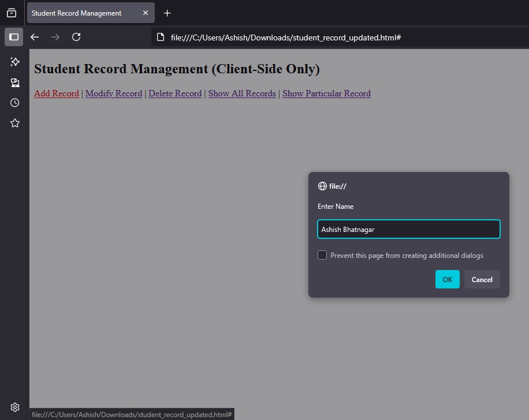Click the Show All Records link
This screenshot has width=529, height=420.
[241, 93]
